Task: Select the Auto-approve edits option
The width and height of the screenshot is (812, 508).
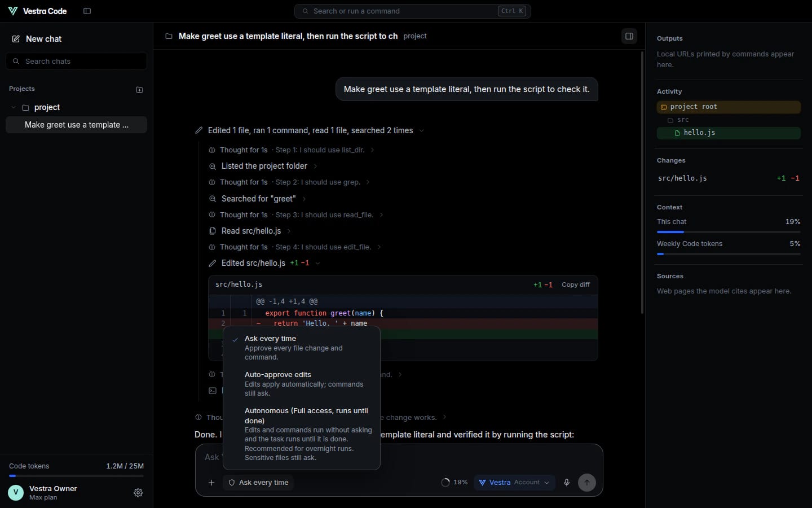Action: (302, 383)
